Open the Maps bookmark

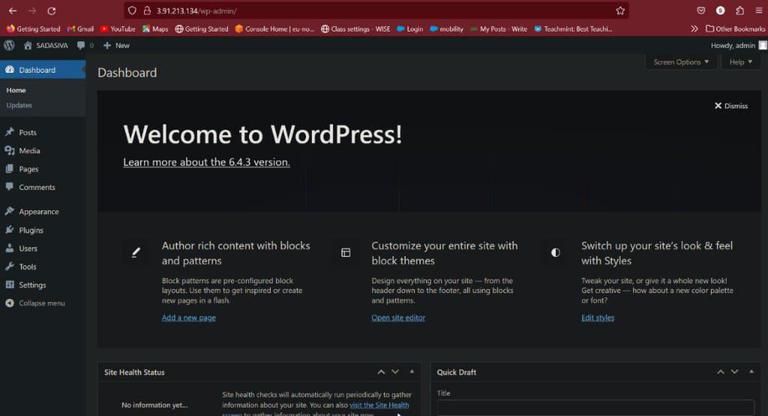pyautogui.click(x=155, y=29)
